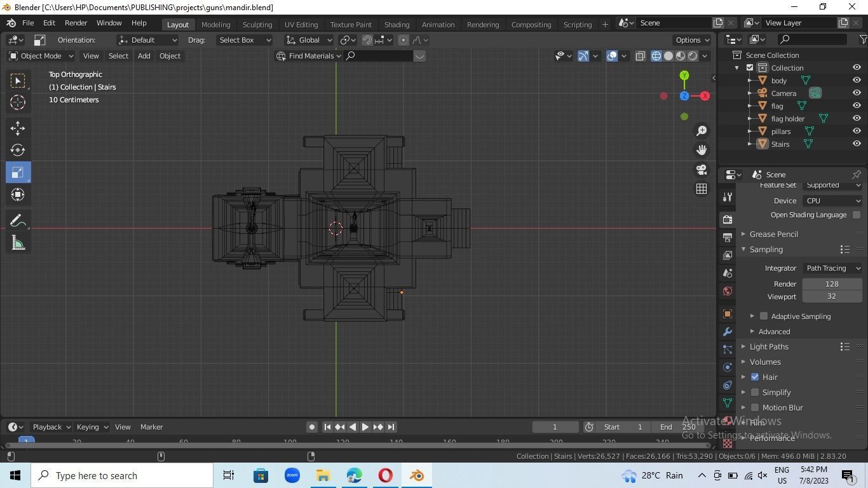The image size is (868, 488).
Task: Toggle visibility of the Stairs object
Action: point(857,144)
